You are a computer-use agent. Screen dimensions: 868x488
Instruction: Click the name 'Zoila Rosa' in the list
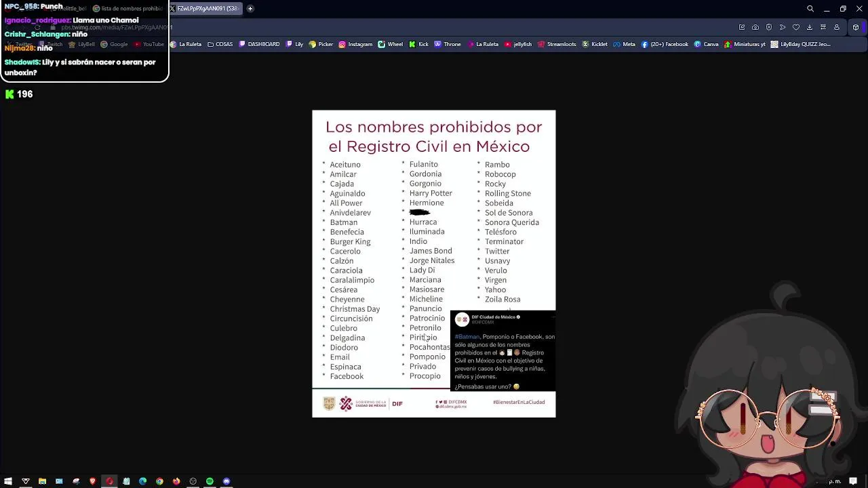502,299
